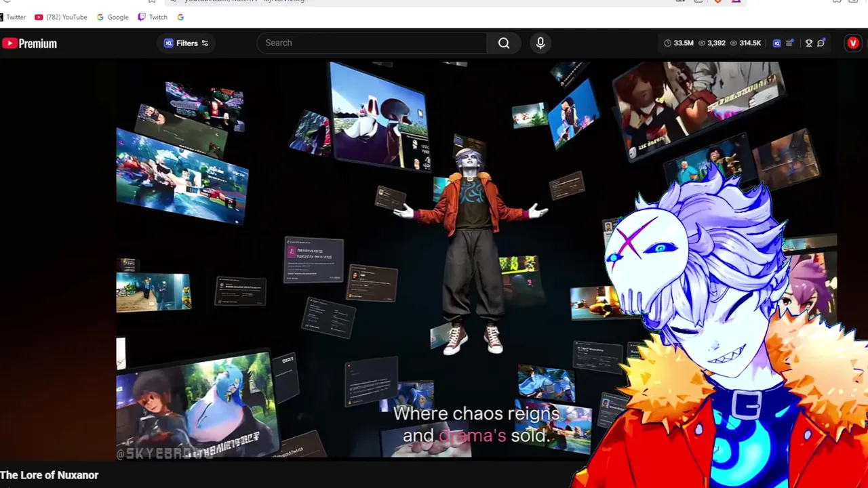Focus the YouTube Search field

[372, 43]
